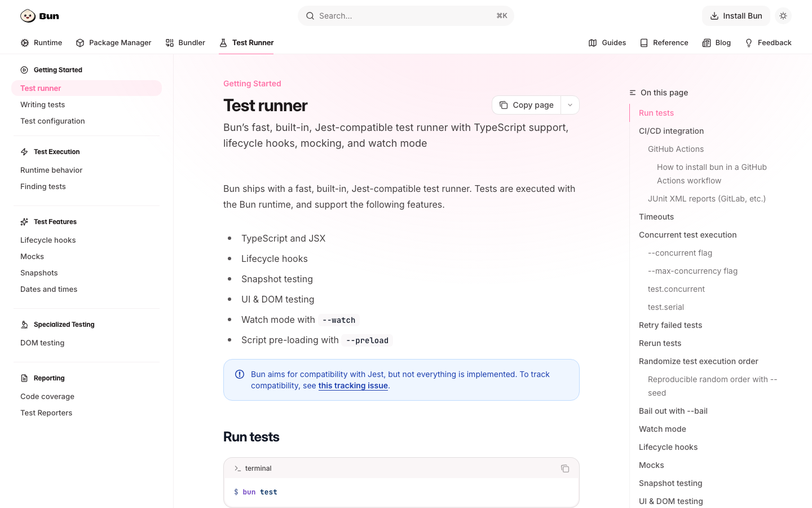Click the Reporting document icon
Screen dimensions: 812x508
(24, 378)
